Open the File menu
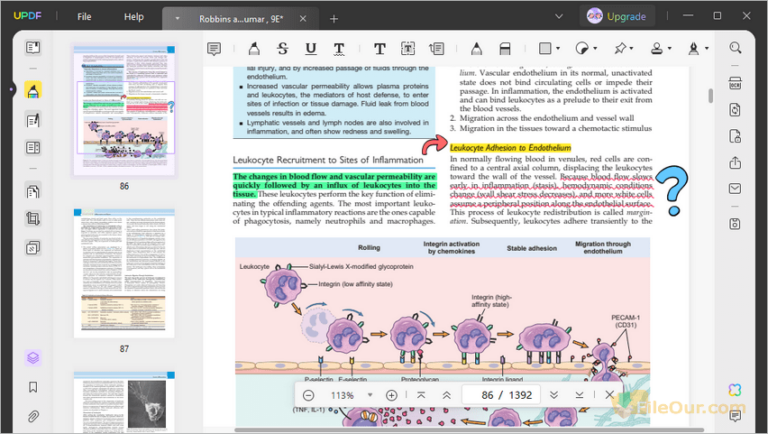Image resolution: width=768 pixels, height=434 pixels. click(x=84, y=17)
